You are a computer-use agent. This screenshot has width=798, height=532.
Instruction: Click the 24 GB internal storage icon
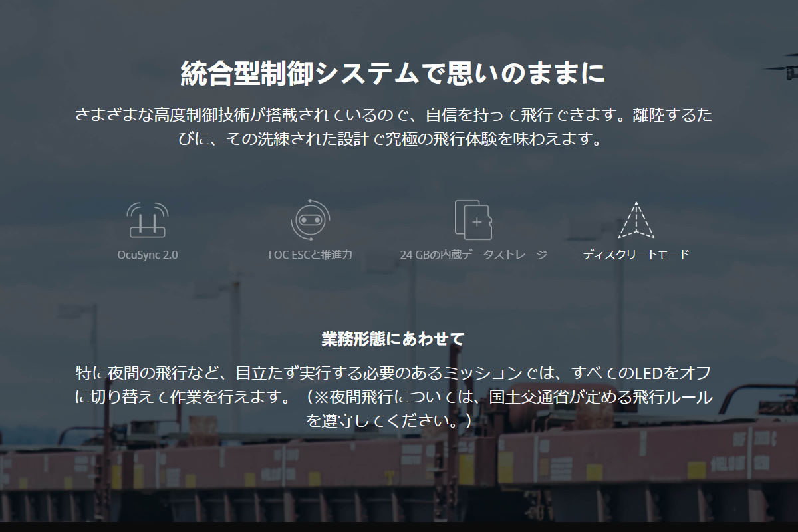coord(473,220)
